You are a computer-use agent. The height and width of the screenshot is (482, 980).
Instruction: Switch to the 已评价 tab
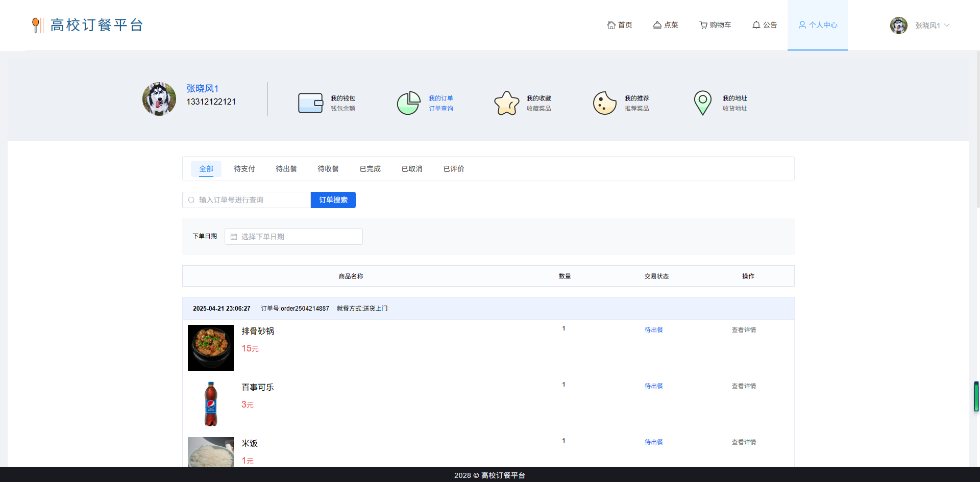coord(453,169)
